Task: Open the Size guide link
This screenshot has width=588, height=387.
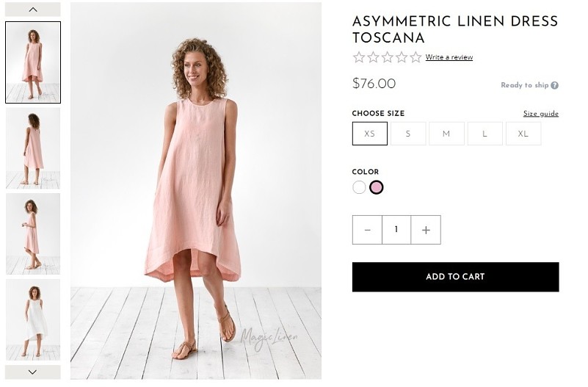Action: (540, 114)
